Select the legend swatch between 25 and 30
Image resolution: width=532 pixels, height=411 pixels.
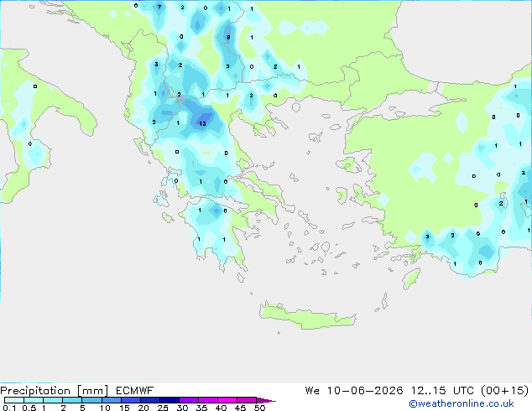coord(169,400)
